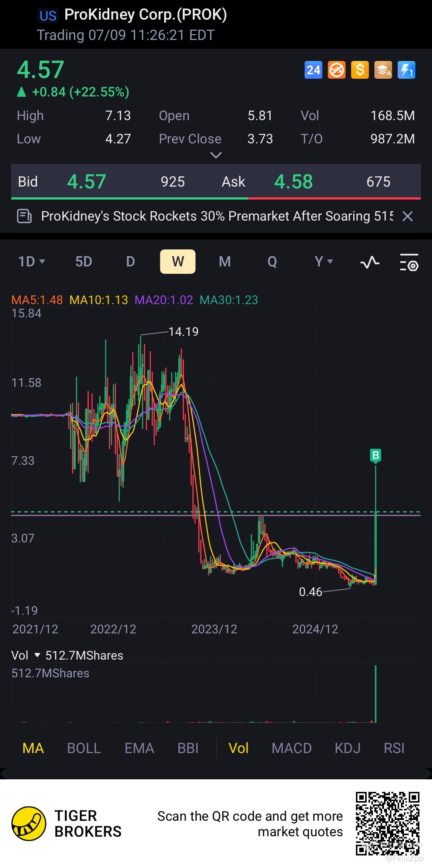Image resolution: width=432 pixels, height=868 pixels.
Task: Tap the +0.84 (+22.55%) change value
Action: coord(80,92)
